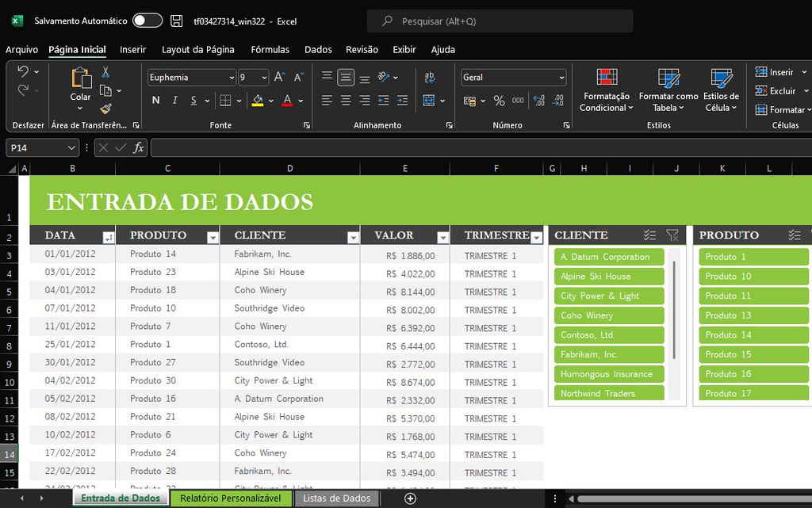Open the Arquivo menu
Viewport: 812px width, 508px height.
(x=21, y=50)
